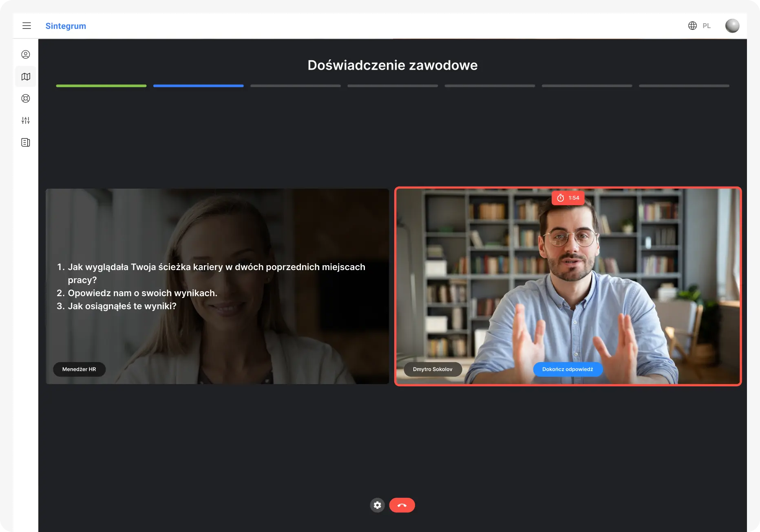Select the last progress step segment

click(x=684, y=86)
